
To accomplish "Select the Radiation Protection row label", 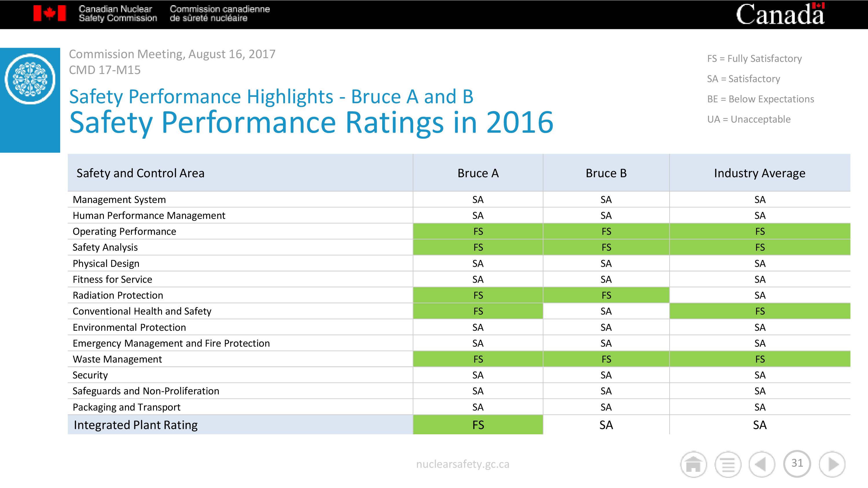I will click(117, 295).
